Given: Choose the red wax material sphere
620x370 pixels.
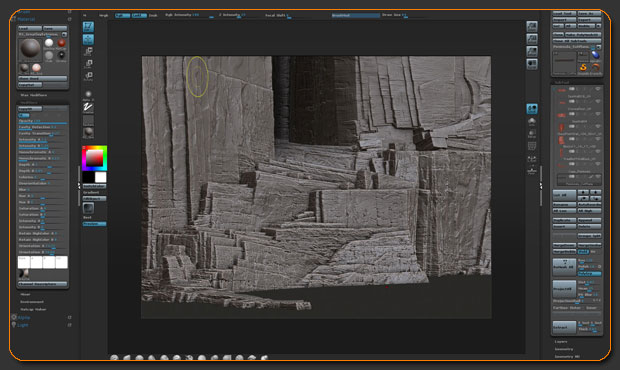Looking at the screenshot, I should coord(61,43).
